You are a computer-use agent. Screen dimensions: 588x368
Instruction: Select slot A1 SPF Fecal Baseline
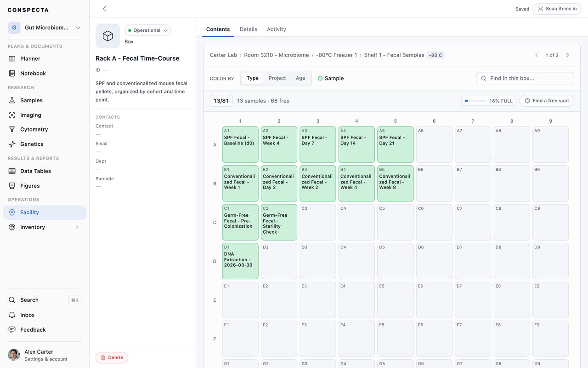(240, 144)
